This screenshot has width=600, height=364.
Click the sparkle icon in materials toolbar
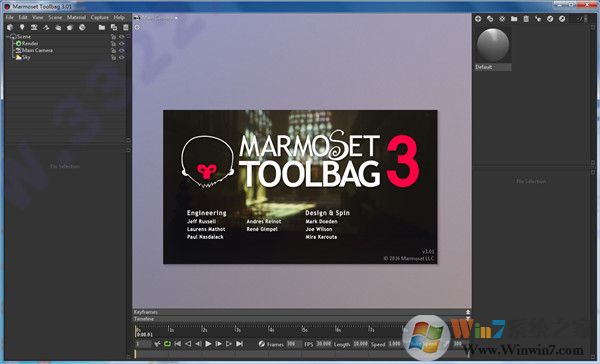(502, 18)
